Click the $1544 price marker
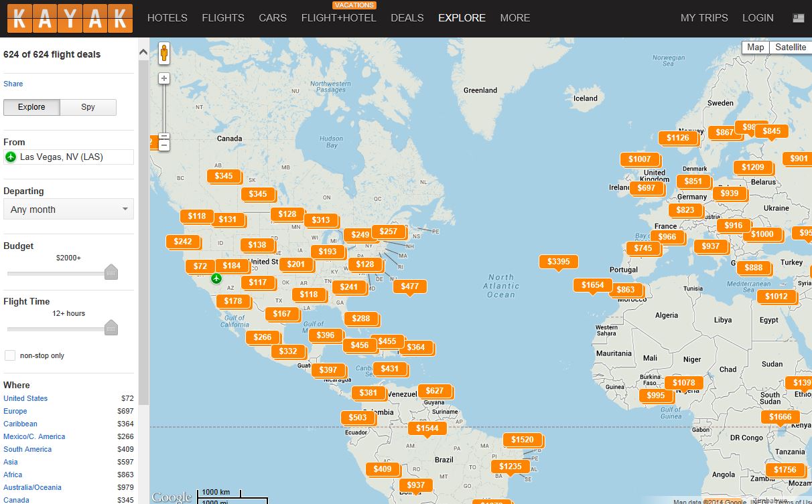 pos(427,428)
